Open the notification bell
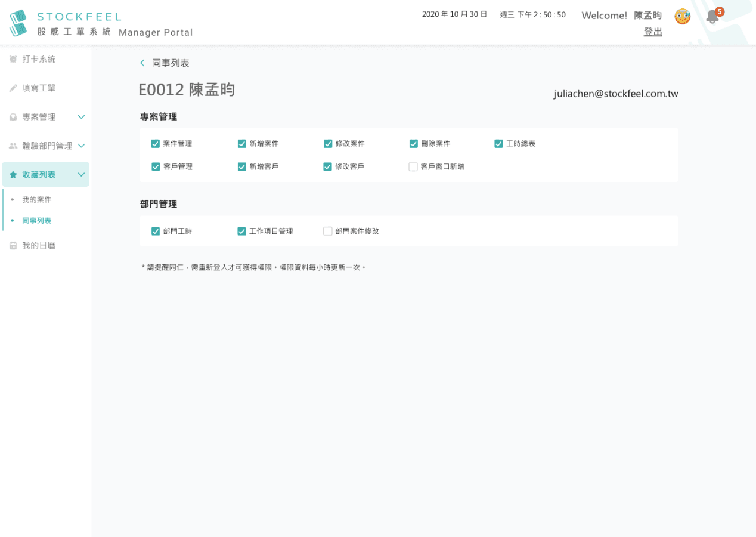This screenshot has width=756, height=537. 712,17
